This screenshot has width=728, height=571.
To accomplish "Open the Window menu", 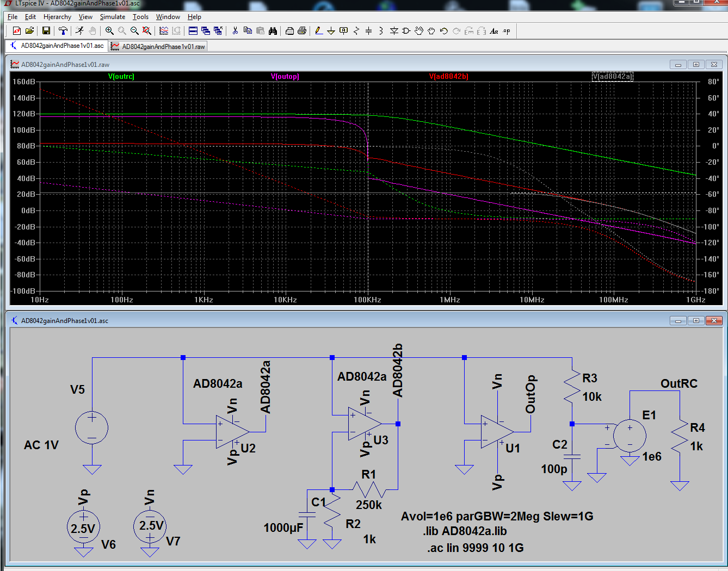I will pyautogui.click(x=168, y=17).
